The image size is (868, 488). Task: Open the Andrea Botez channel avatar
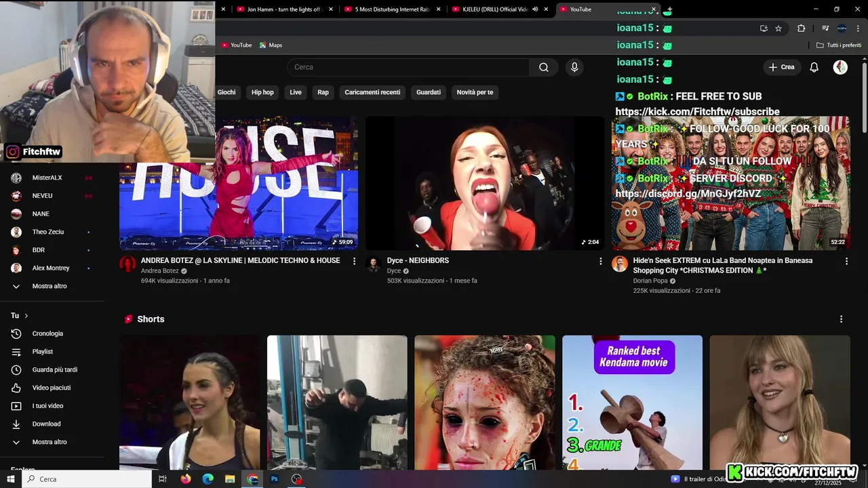point(127,264)
